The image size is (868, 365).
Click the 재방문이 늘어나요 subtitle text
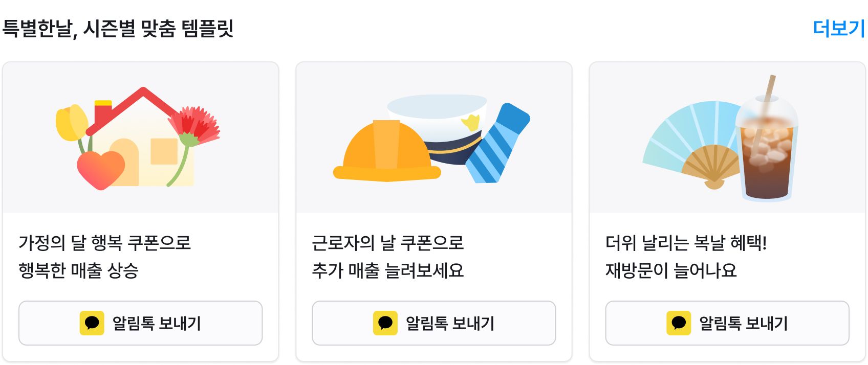(x=671, y=270)
